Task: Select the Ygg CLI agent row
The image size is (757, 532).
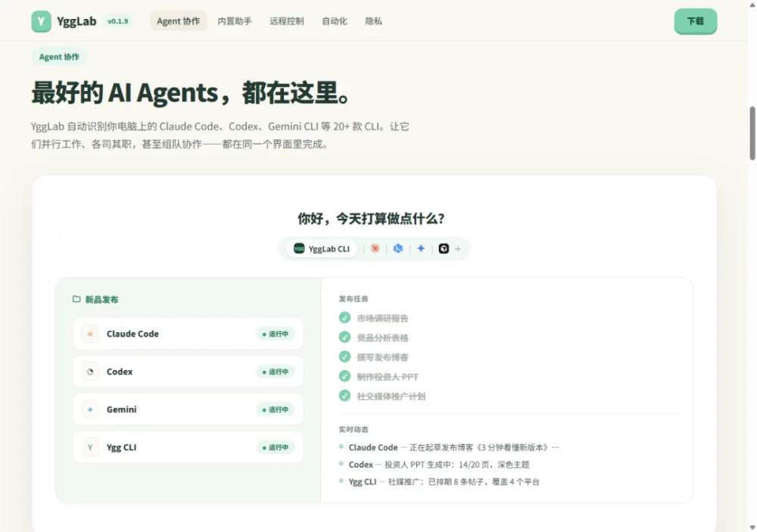Action: 188,447
